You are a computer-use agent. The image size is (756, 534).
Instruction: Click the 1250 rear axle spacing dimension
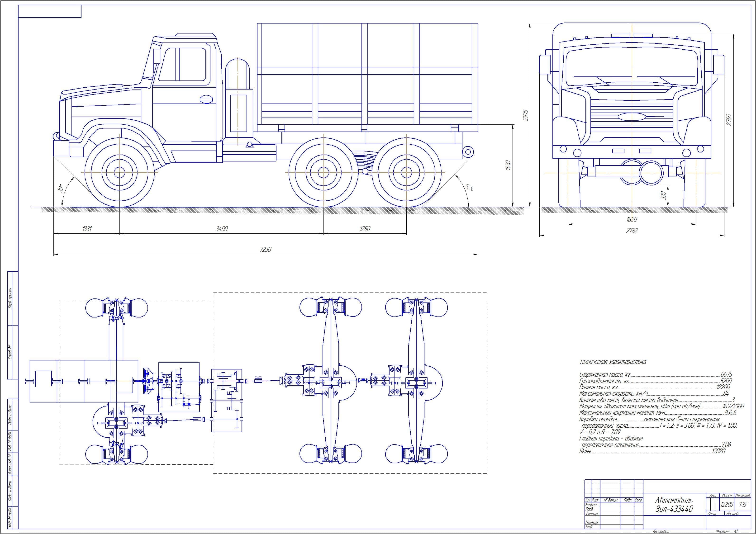pyautogui.click(x=365, y=229)
